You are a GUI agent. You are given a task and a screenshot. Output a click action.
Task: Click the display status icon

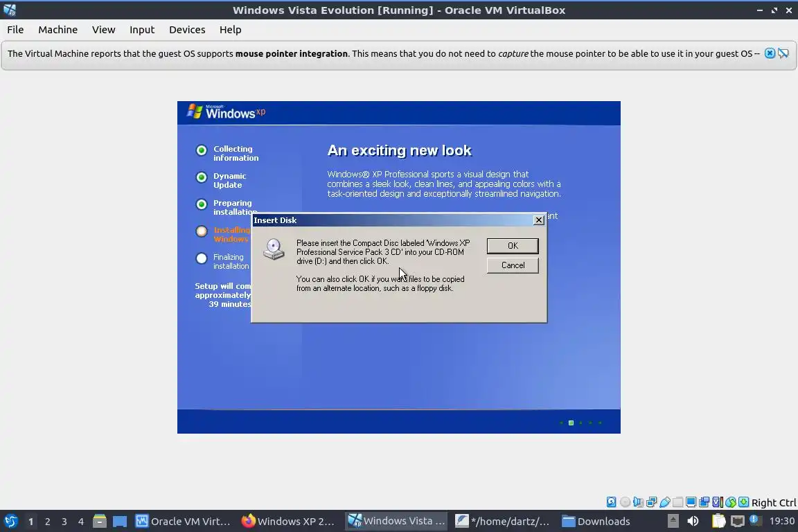tap(691, 502)
